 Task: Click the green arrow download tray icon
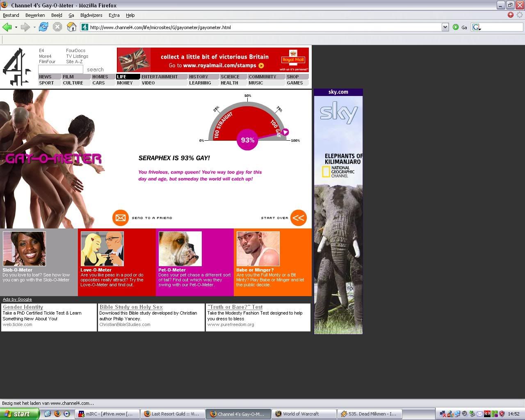coord(472,414)
